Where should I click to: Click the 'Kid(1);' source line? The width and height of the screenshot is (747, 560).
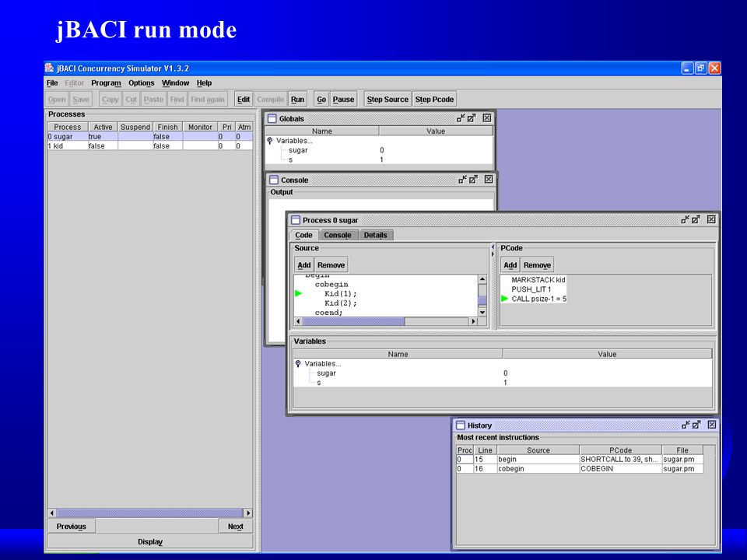pyautogui.click(x=340, y=293)
